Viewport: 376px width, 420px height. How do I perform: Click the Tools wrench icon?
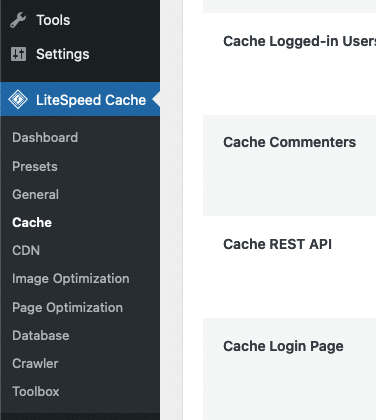pos(18,20)
